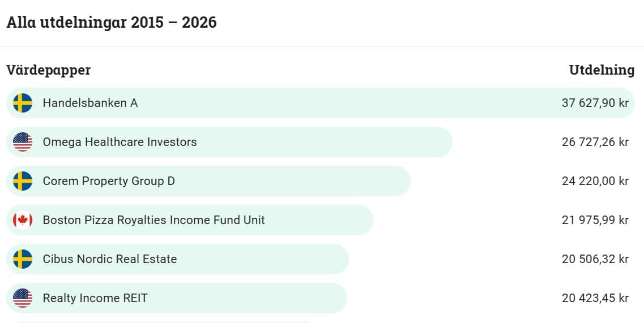
Task: Click the Swedish flag beside Handelsbanken A
Action: (x=23, y=103)
